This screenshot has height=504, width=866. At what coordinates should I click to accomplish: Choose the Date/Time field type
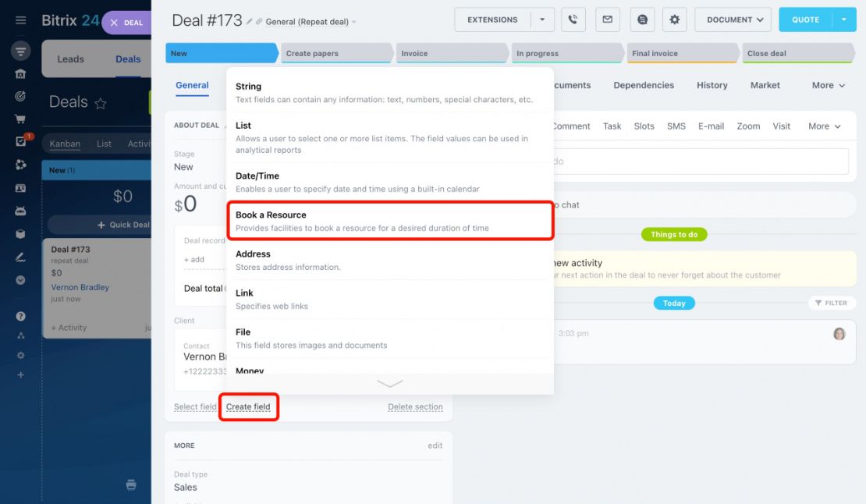390,182
